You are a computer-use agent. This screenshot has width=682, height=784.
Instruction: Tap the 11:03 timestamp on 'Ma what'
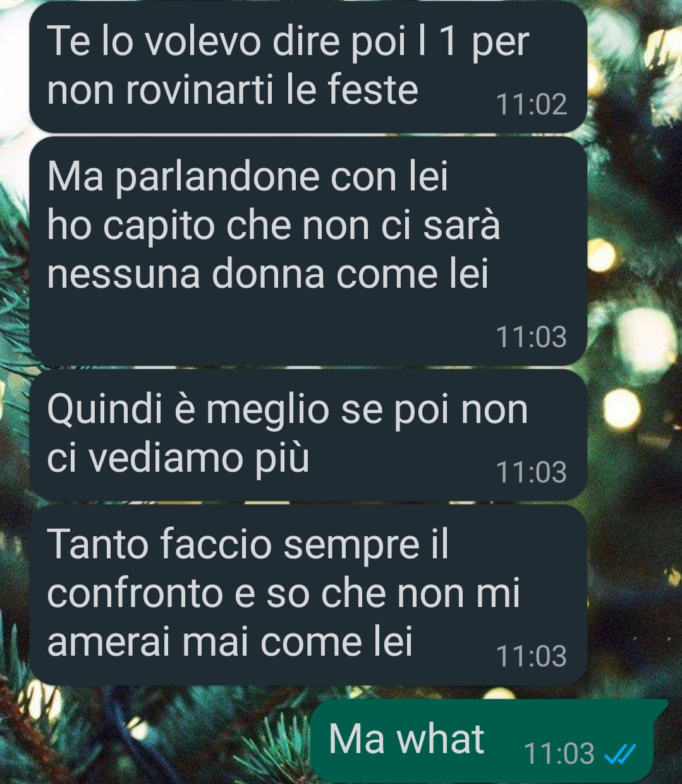pyautogui.click(x=559, y=754)
